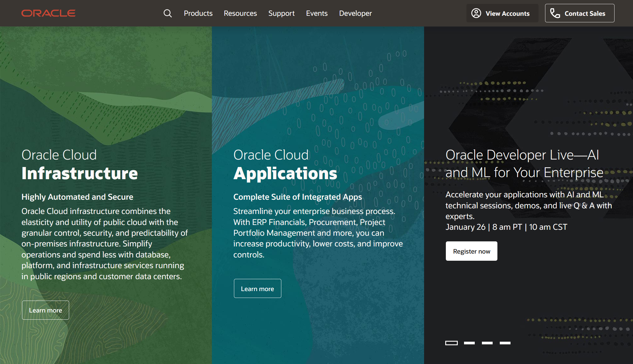Open the Support menu

[281, 13]
